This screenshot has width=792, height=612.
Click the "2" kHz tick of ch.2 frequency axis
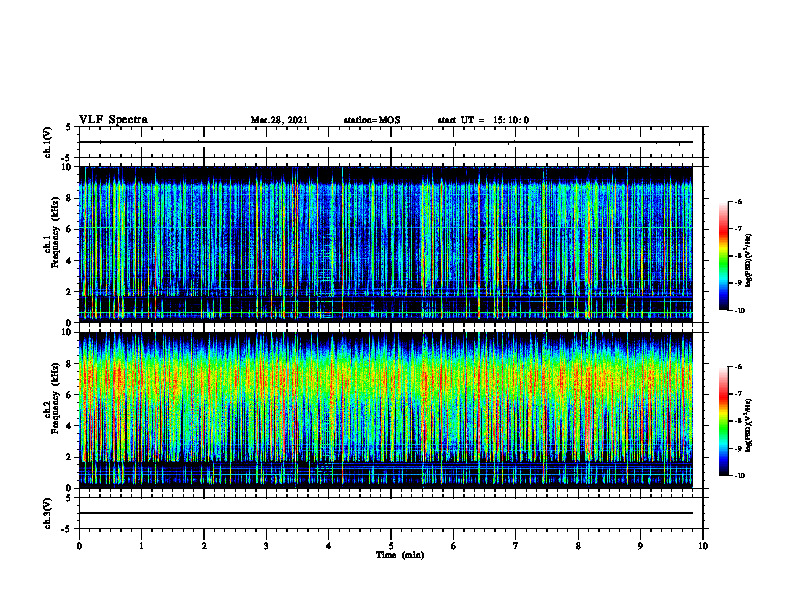pyautogui.click(x=70, y=457)
